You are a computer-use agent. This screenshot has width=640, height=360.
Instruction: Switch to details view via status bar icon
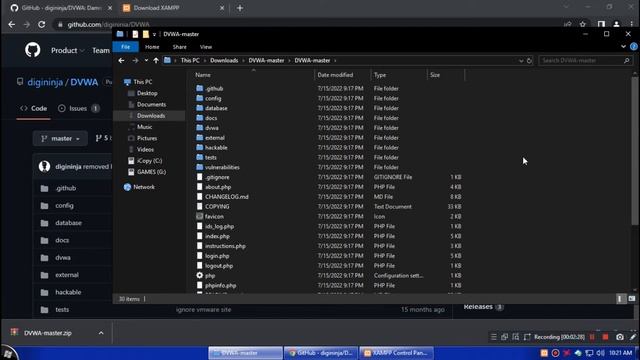pyautogui.click(x=620, y=299)
